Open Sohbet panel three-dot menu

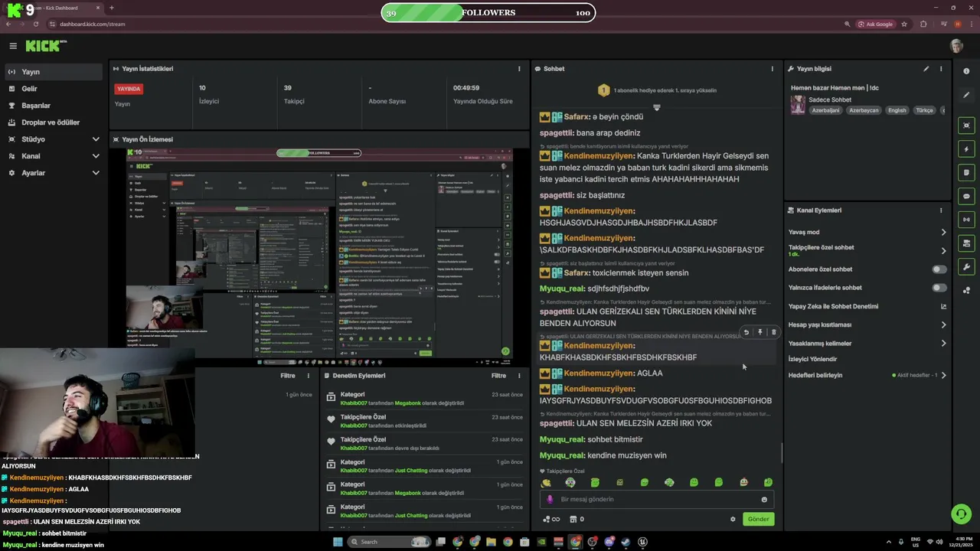772,69
